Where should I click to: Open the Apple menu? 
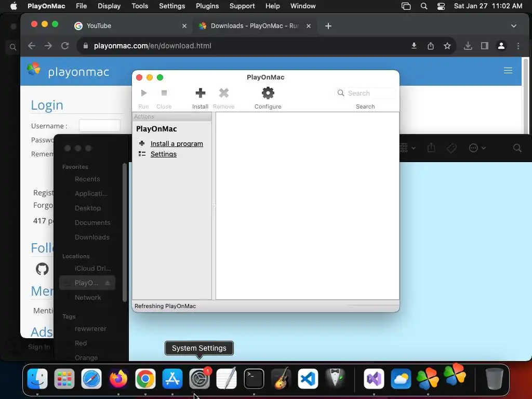14,6
